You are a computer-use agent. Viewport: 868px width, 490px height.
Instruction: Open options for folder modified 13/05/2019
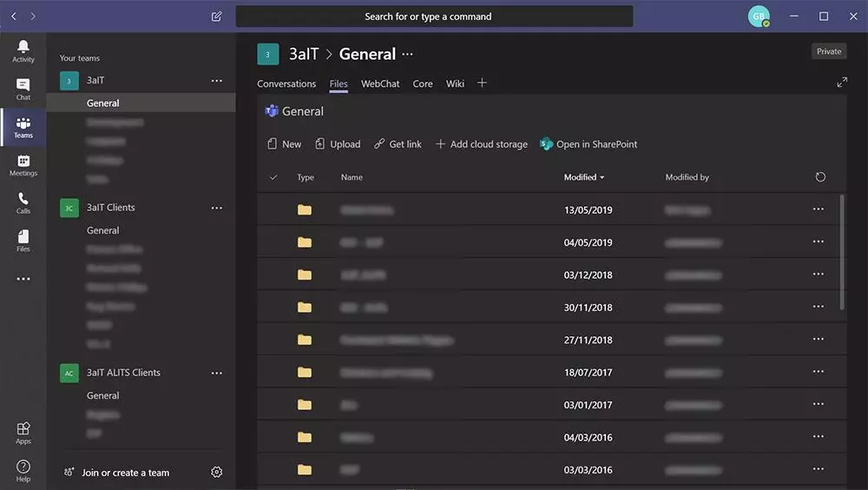819,209
